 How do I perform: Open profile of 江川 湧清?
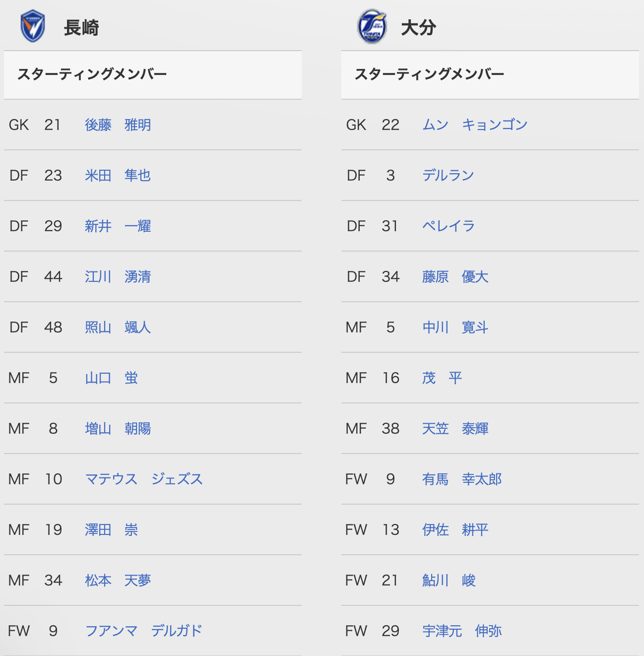(118, 276)
